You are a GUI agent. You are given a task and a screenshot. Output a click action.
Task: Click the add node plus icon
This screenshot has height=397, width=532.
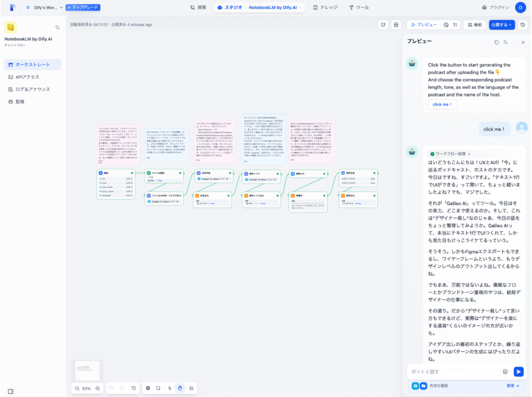pyautogui.click(x=148, y=388)
